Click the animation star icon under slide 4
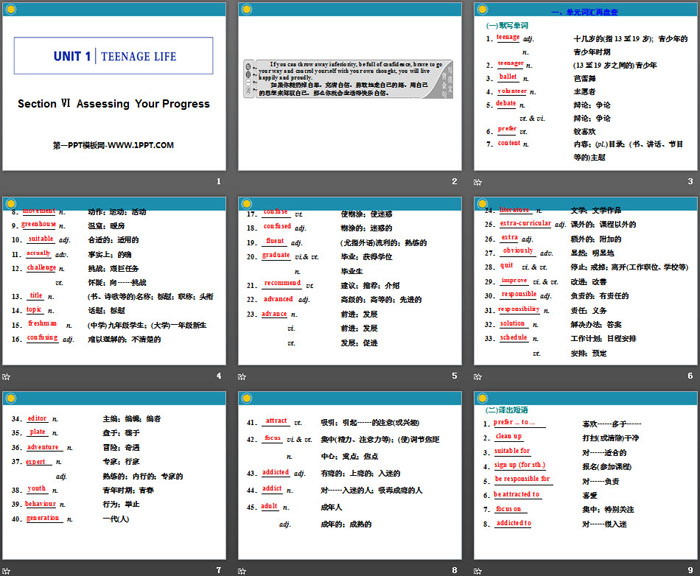Screen dimensions: 700x576 click(x=7, y=376)
